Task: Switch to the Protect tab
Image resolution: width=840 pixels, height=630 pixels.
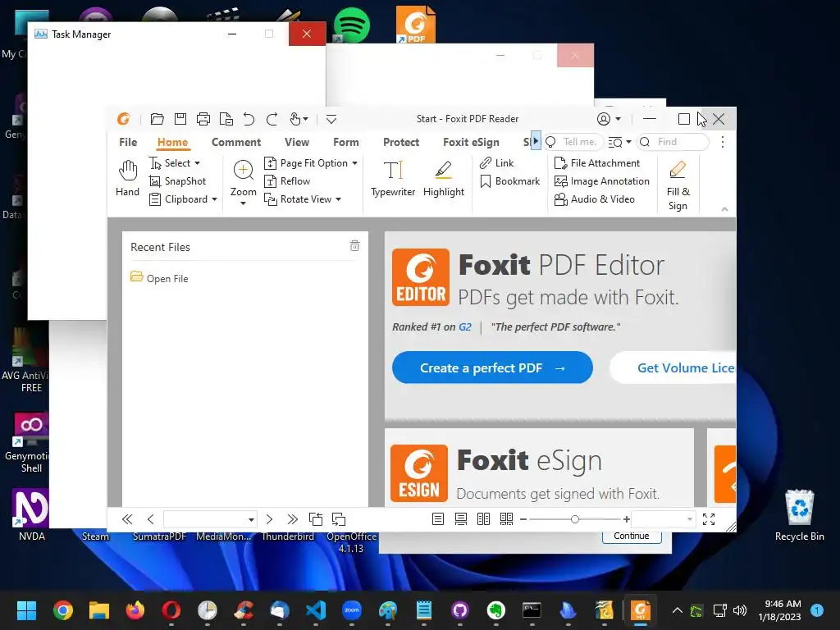Action: point(401,142)
